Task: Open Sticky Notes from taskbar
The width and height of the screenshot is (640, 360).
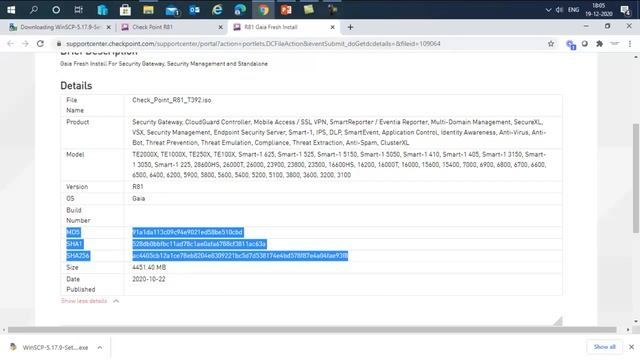Action: tap(309, 9)
